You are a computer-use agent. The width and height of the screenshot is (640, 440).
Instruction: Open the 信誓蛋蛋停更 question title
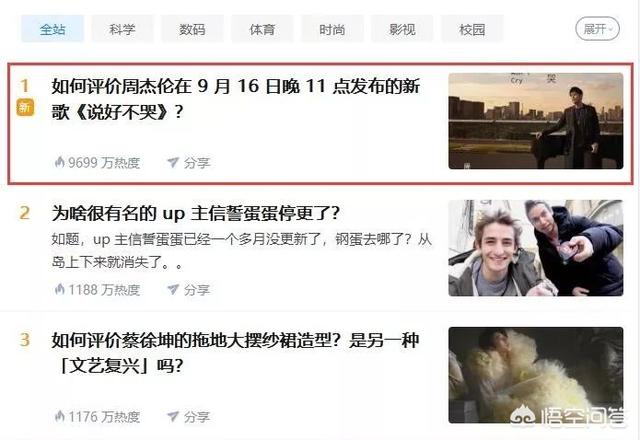click(196, 213)
